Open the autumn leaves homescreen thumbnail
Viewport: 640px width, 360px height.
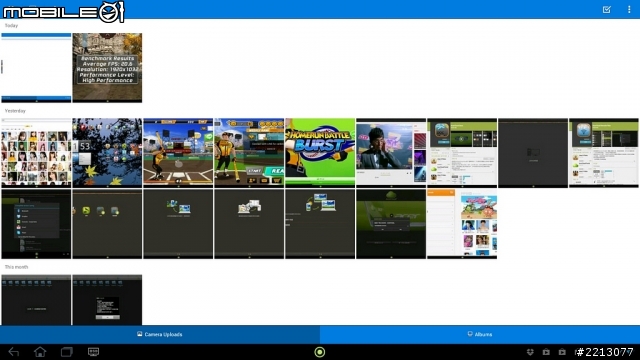coord(107,153)
